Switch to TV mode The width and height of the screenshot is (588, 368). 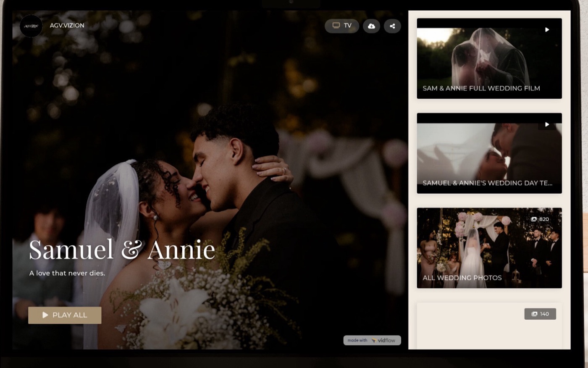click(x=342, y=26)
